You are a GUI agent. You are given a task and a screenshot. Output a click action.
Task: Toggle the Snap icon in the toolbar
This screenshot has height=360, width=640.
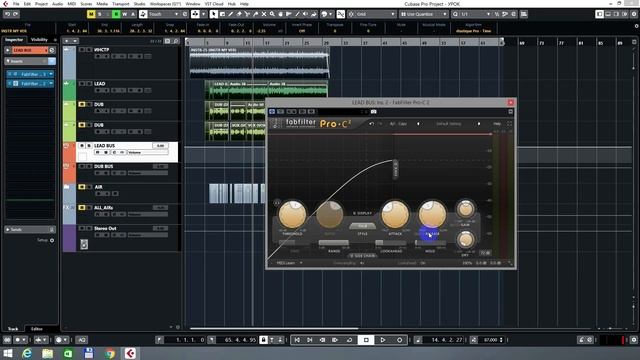point(340,14)
